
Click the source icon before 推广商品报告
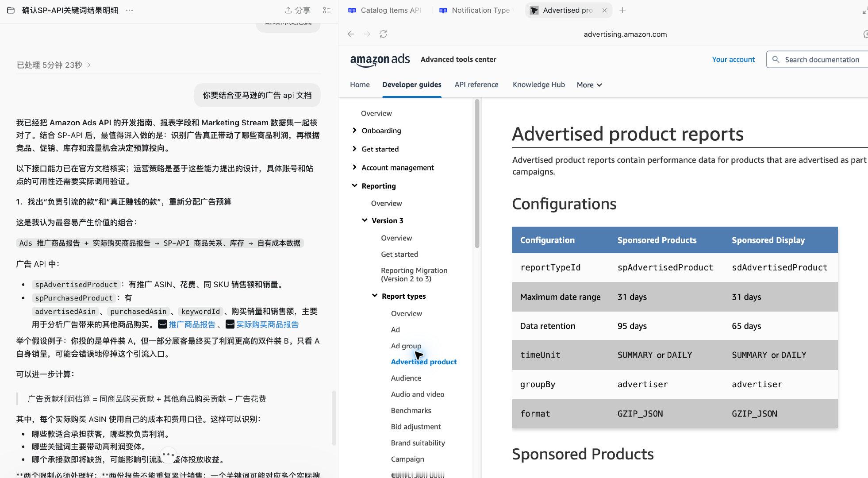click(162, 324)
